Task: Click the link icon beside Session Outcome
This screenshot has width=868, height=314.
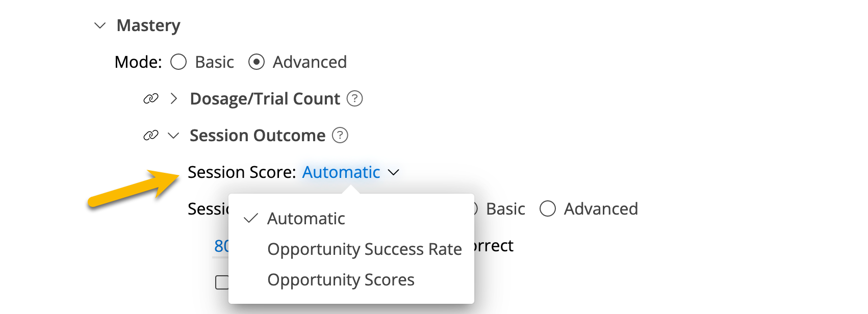Action: point(151,135)
